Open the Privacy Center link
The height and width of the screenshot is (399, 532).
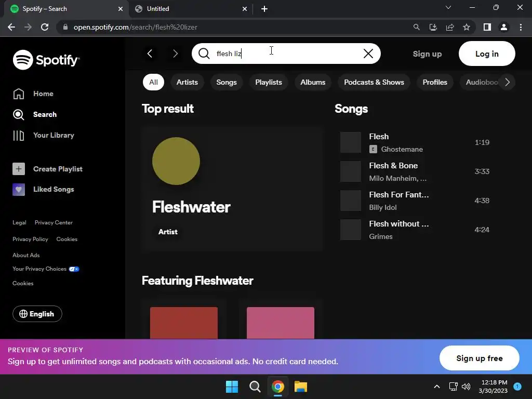click(x=54, y=222)
